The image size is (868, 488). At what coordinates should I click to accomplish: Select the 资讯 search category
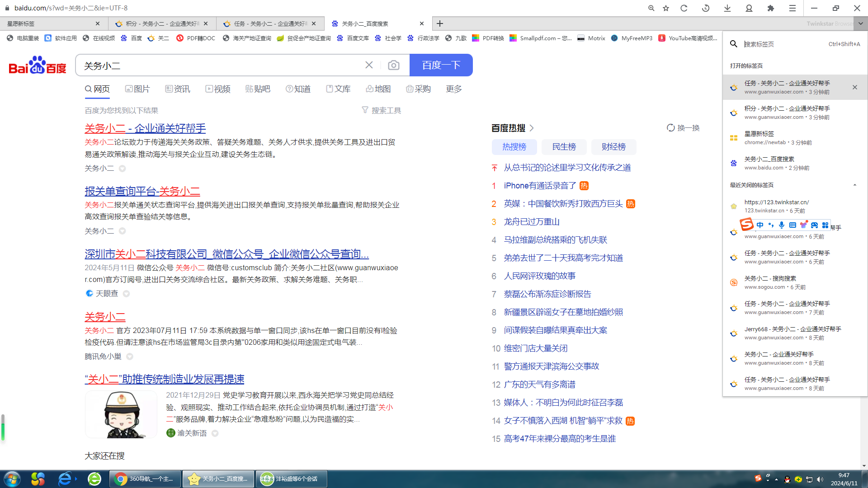point(178,89)
